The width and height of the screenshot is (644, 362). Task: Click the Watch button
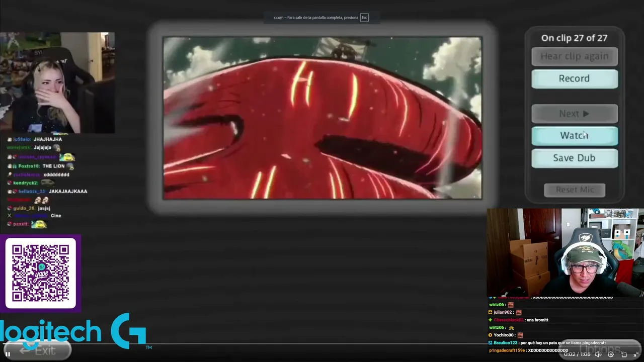(575, 136)
